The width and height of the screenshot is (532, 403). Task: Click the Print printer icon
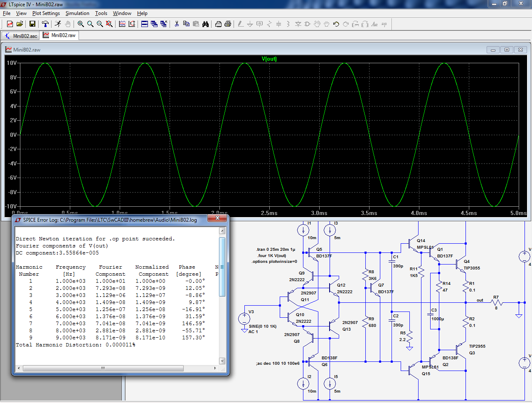pyautogui.click(x=228, y=24)
